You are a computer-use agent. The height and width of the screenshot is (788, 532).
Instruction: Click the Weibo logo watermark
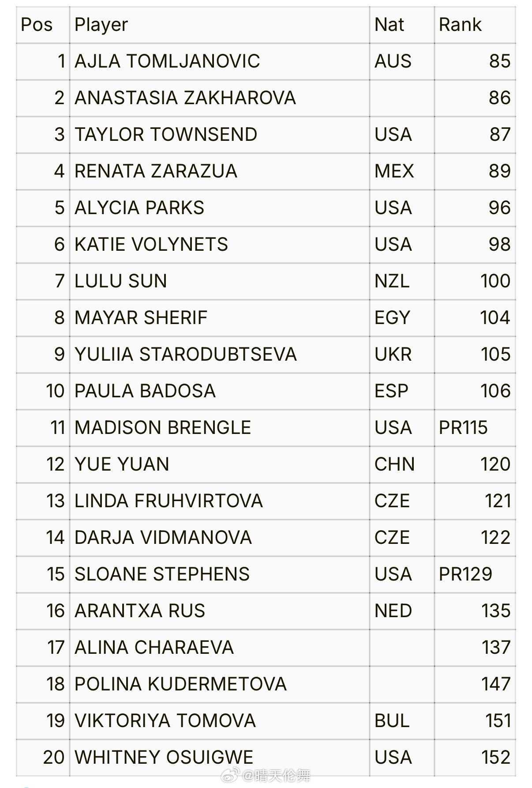coord(230,775)
